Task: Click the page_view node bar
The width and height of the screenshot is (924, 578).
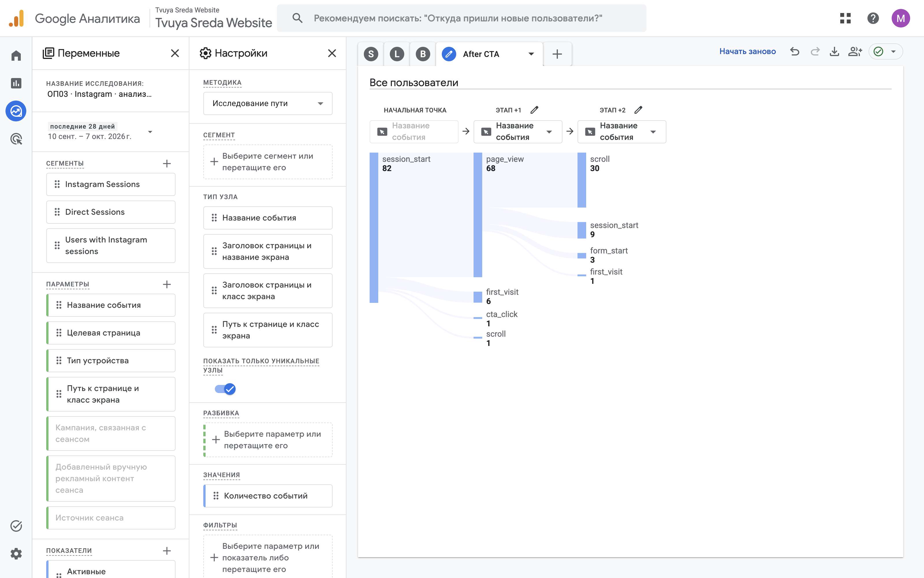Action: tap(478, 215)
